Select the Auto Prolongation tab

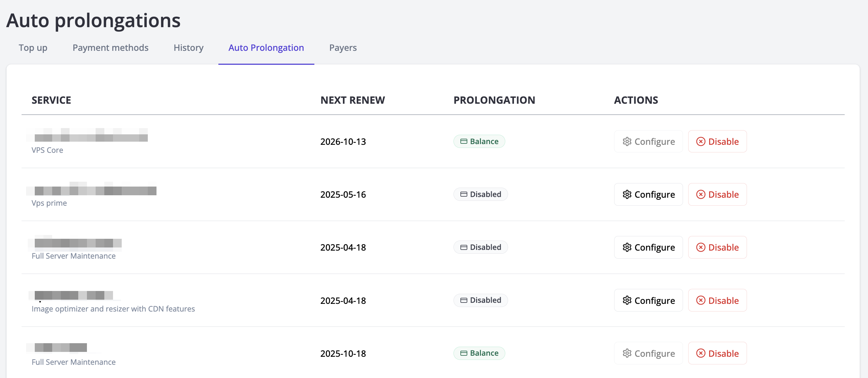pyautogui.click(x=266, y=48)
